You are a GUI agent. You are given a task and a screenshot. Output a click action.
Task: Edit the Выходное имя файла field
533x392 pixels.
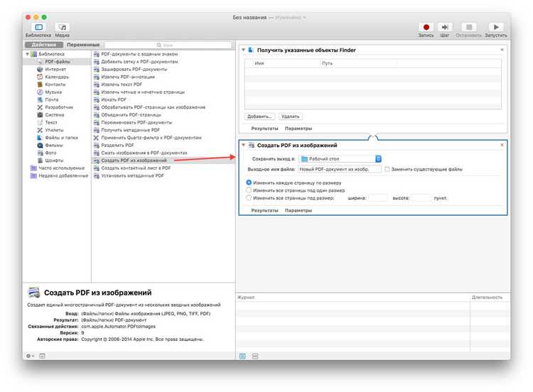pos(340,169)
